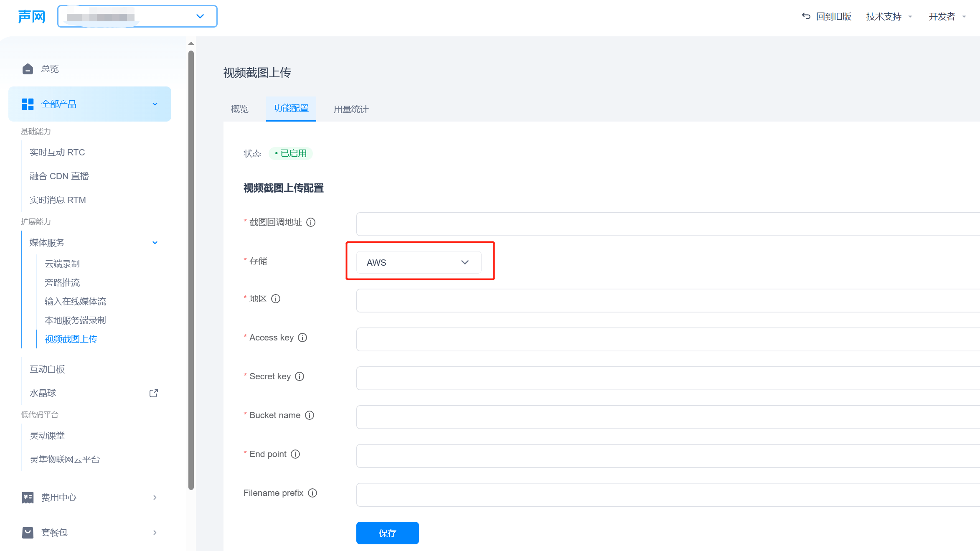Show info for 地区
Image resolution: width=980 pixels, height=551 pixels.
point(276,299)
